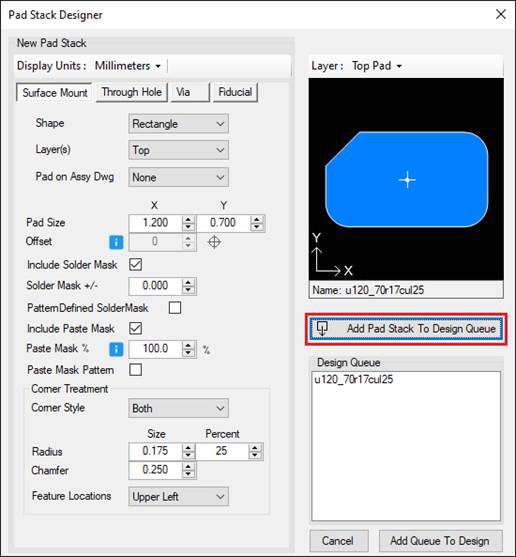The image size is (516, 557).
Task: Open Feature Locations dropdown
Action: [178, 496]
